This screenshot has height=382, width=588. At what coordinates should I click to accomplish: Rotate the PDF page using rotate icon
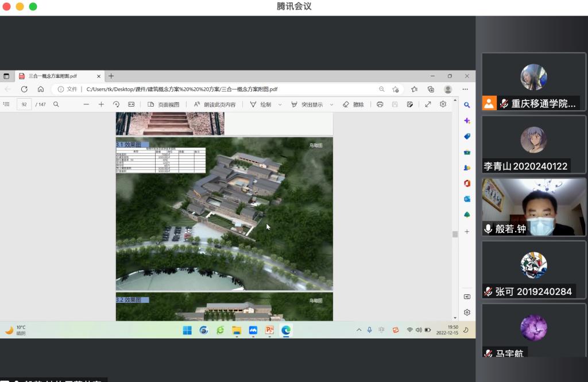(x=116, y=104)
